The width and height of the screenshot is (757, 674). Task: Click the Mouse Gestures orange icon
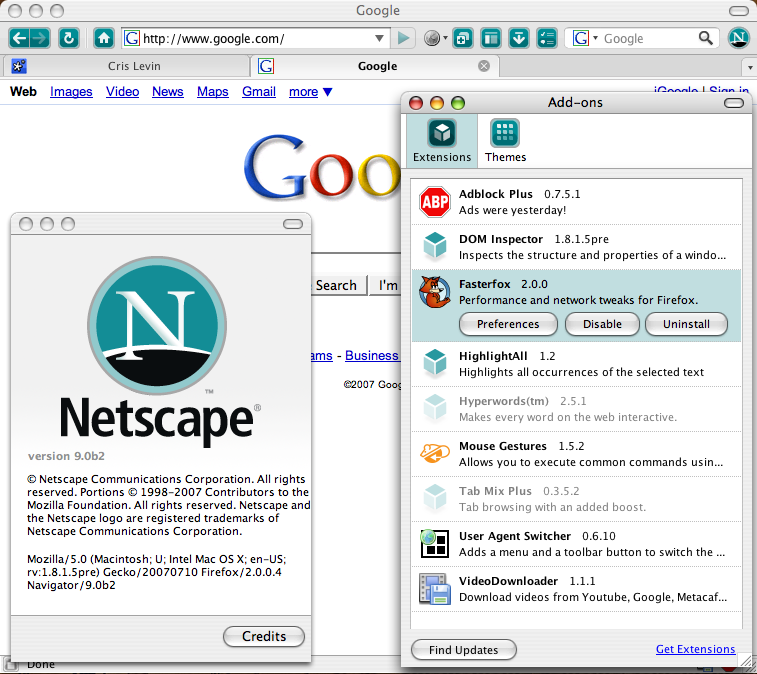click(435, 453)
